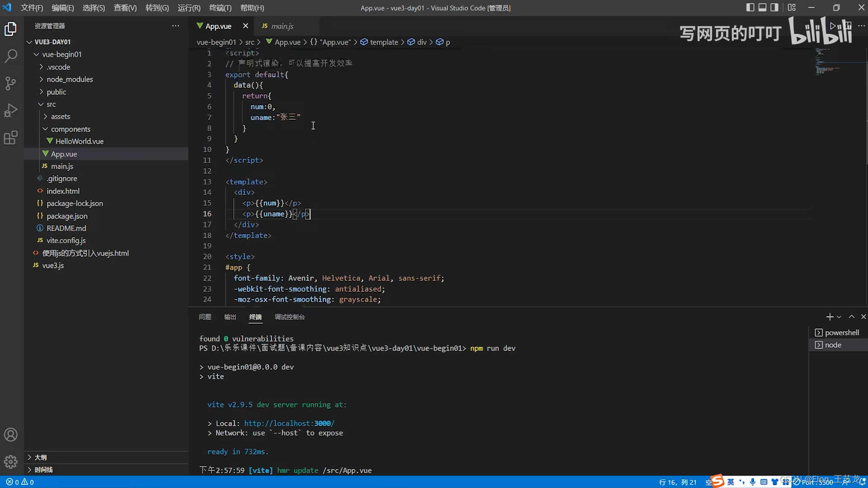
Task: Open main.js in explorer tree
Action: click(62, 166)
